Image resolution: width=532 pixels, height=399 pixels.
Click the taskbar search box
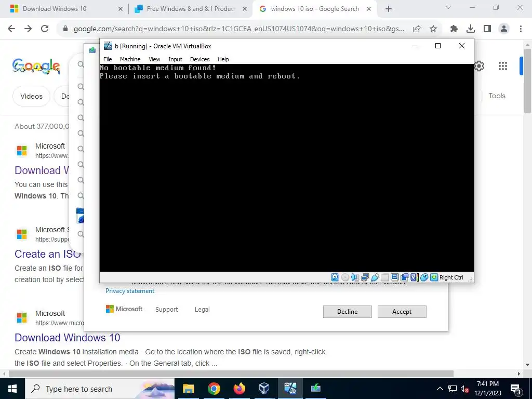(99, 389)
